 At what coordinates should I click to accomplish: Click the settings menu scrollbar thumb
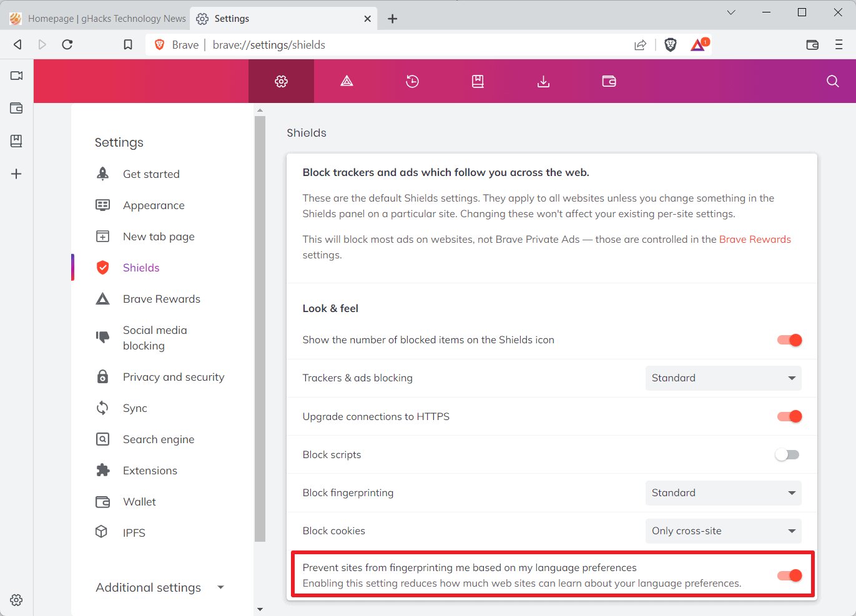click(260, 329)
